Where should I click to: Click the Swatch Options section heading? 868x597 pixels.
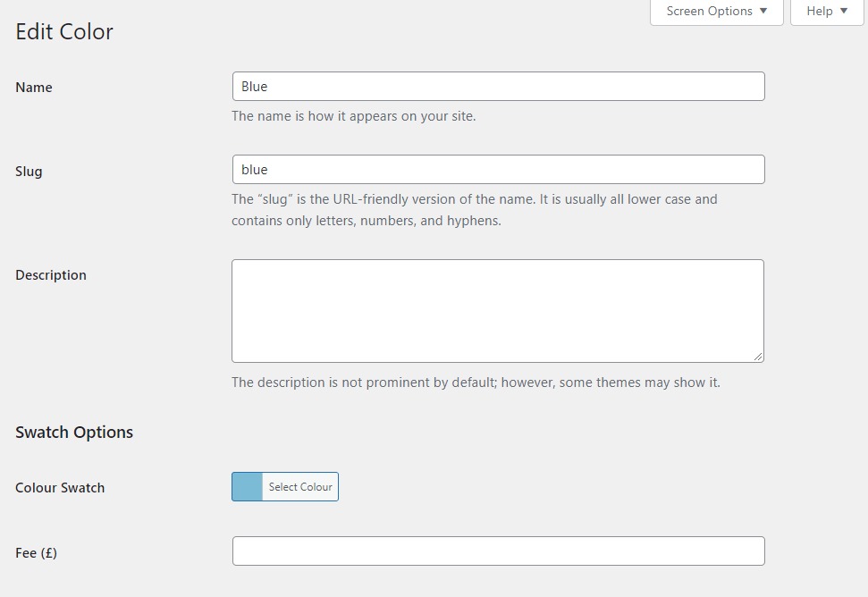coord(73,432)
